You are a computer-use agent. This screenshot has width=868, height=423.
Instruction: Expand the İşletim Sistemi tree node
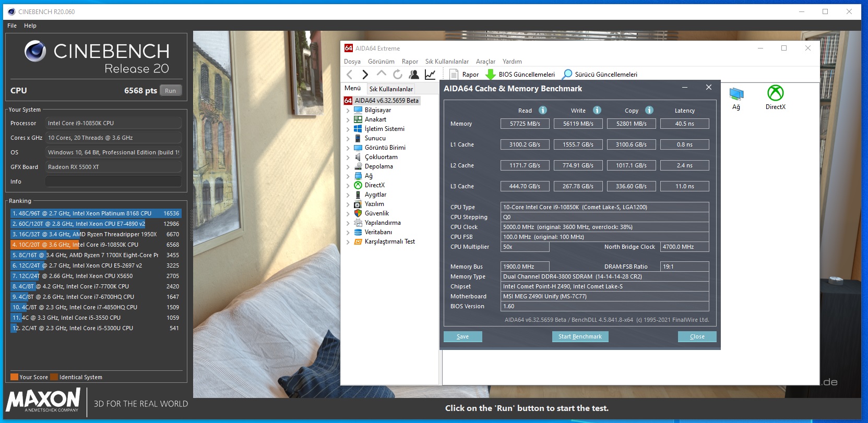[348, 129]
